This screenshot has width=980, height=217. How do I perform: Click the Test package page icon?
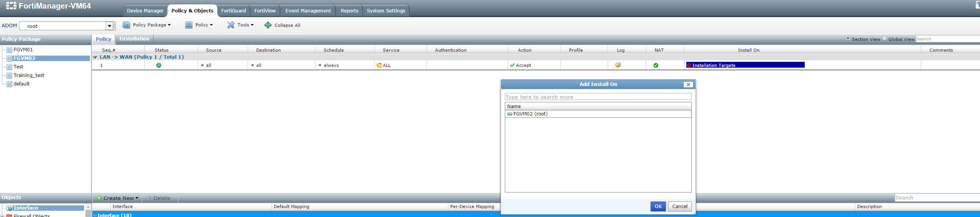coord(9,67)
